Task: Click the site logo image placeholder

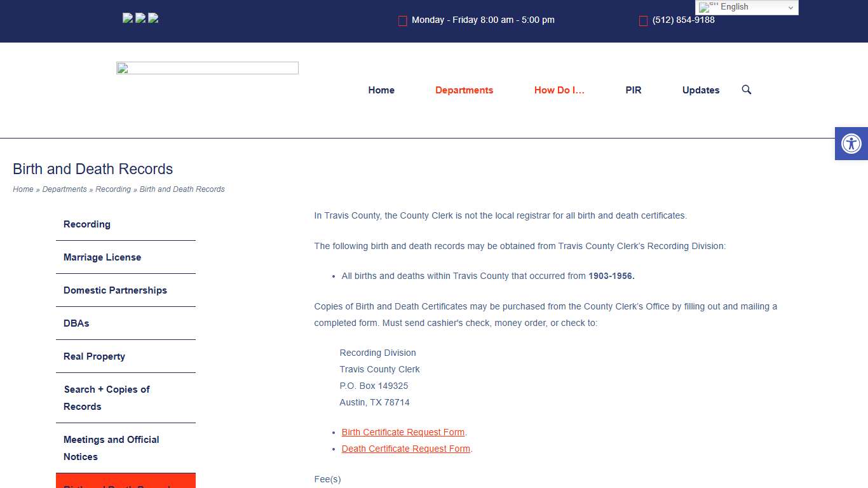Action: tap(207, 67)
